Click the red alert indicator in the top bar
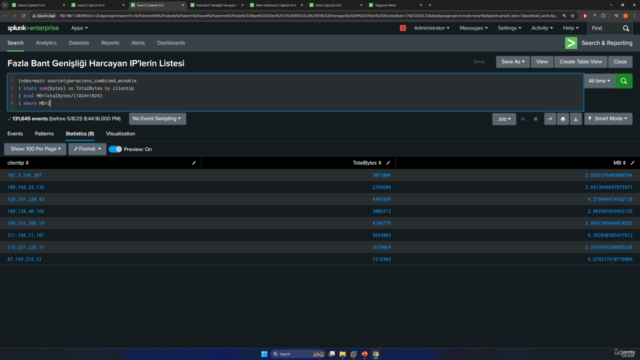 click(x=403, y=28)
